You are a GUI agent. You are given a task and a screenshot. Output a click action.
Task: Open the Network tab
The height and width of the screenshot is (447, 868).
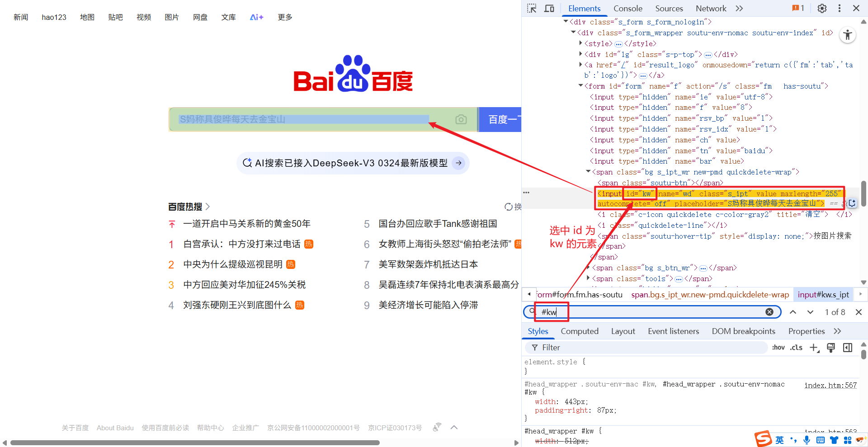click(711, 8)
